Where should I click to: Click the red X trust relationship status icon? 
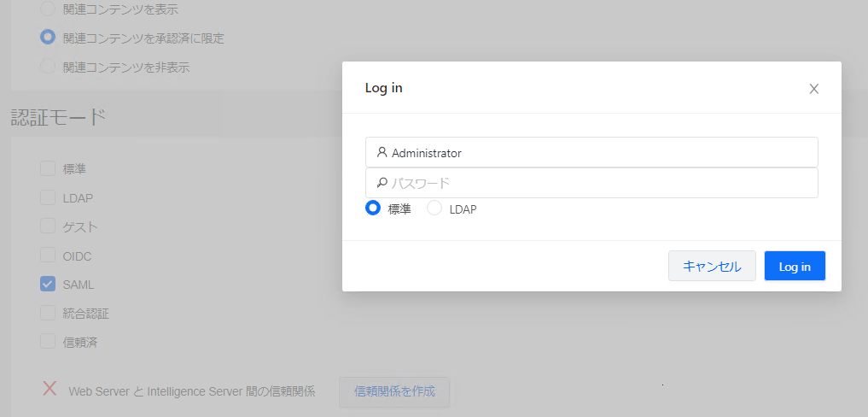pyautogui.click(x=50, y=388)
